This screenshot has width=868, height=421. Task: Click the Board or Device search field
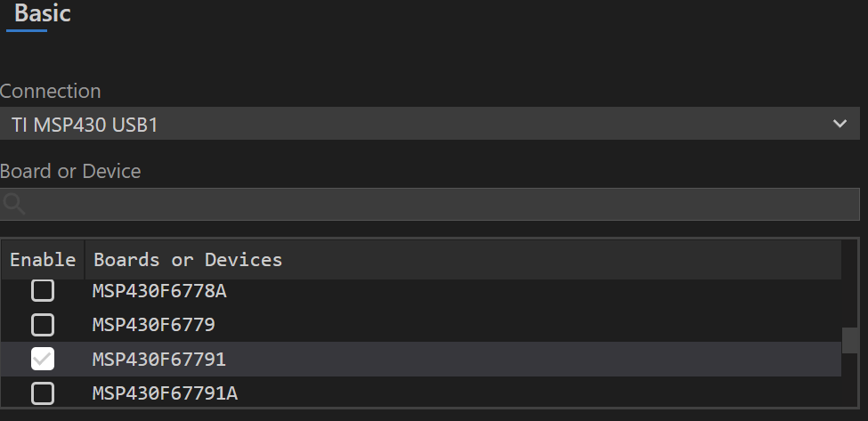click(436, 205)
